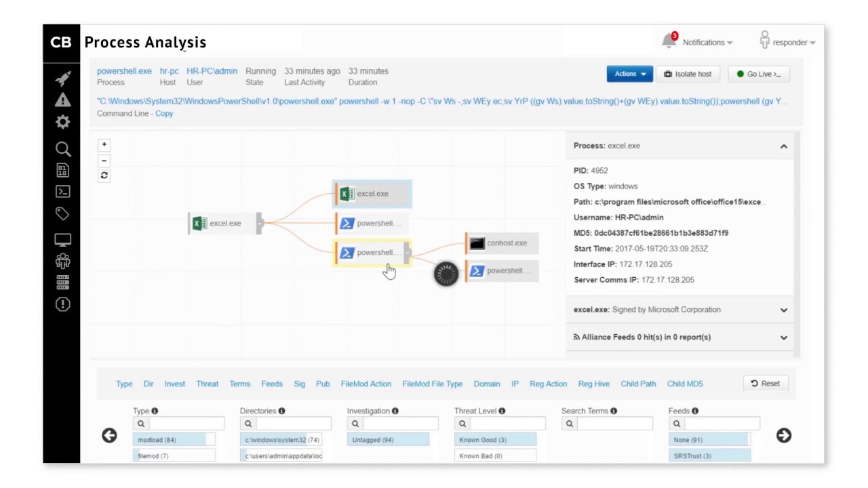Open the server rack icon in sidebar
868x488 pixels.
[63, 283]
